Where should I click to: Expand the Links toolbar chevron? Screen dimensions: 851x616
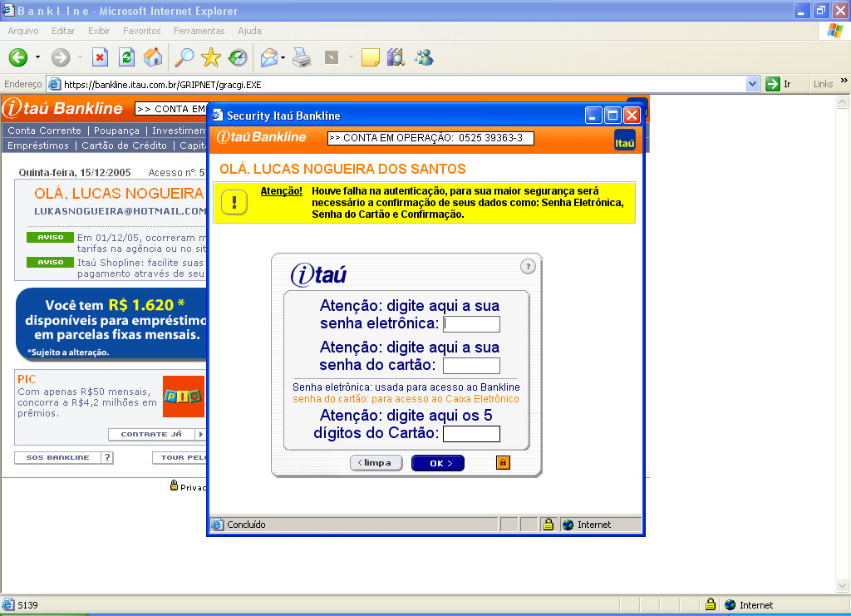844,81
